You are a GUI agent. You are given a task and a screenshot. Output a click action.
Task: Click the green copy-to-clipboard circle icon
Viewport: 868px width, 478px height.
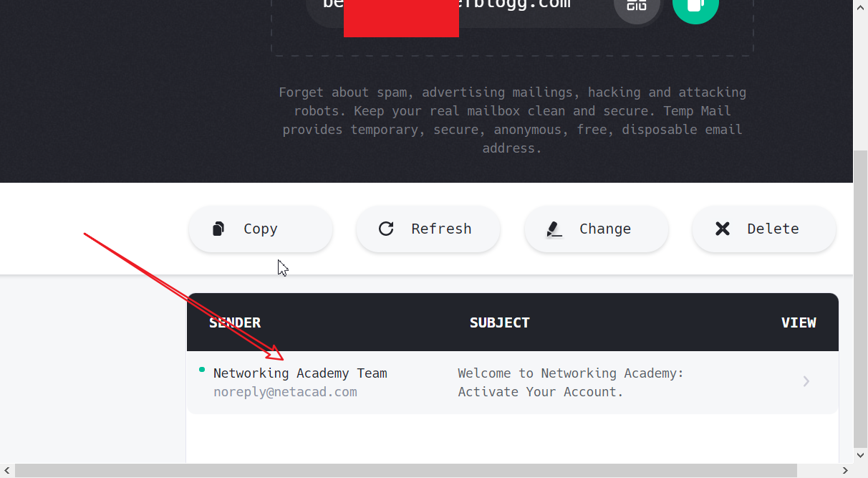695,6
